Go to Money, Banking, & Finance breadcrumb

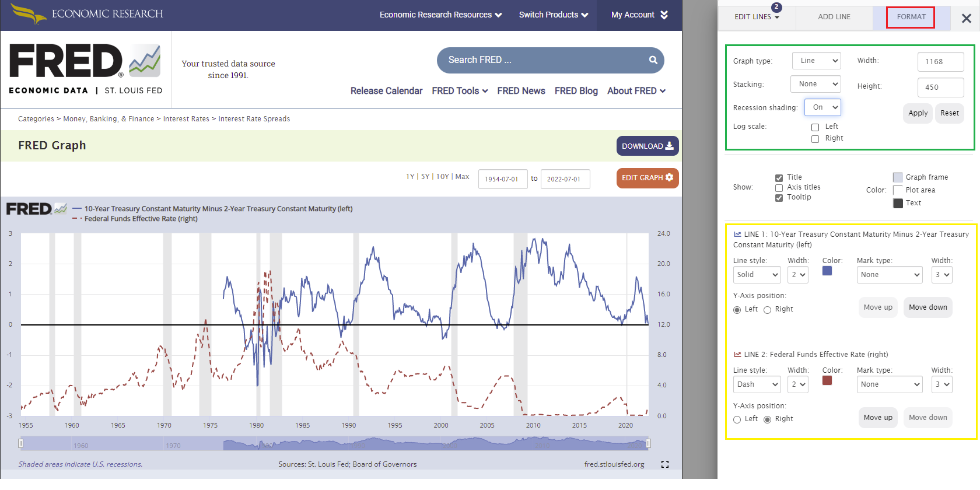pyautogui.click(x=108, y=119)
